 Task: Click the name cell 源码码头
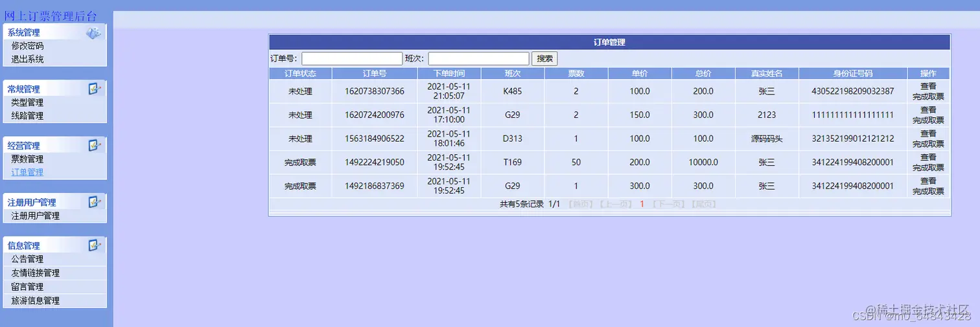pyautogui.click(x=767, y=139)
